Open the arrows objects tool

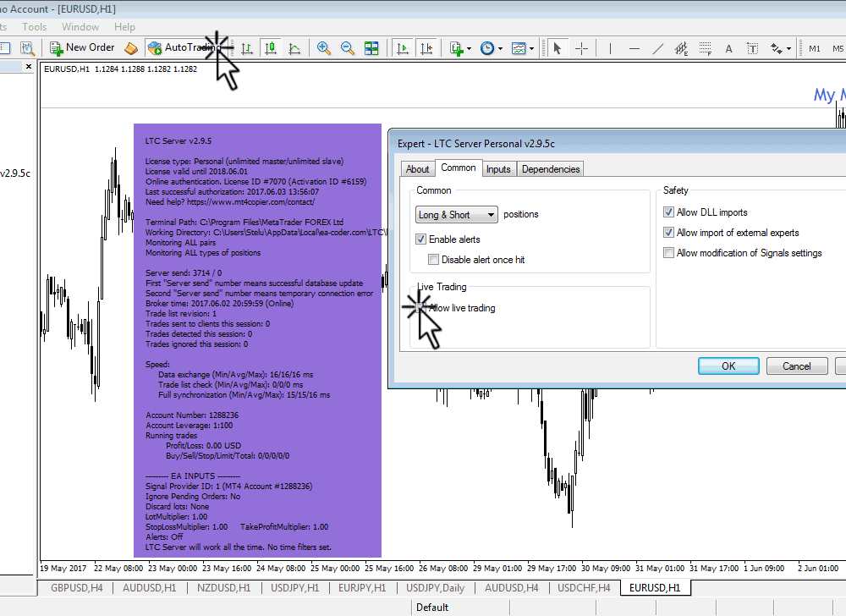777,48
